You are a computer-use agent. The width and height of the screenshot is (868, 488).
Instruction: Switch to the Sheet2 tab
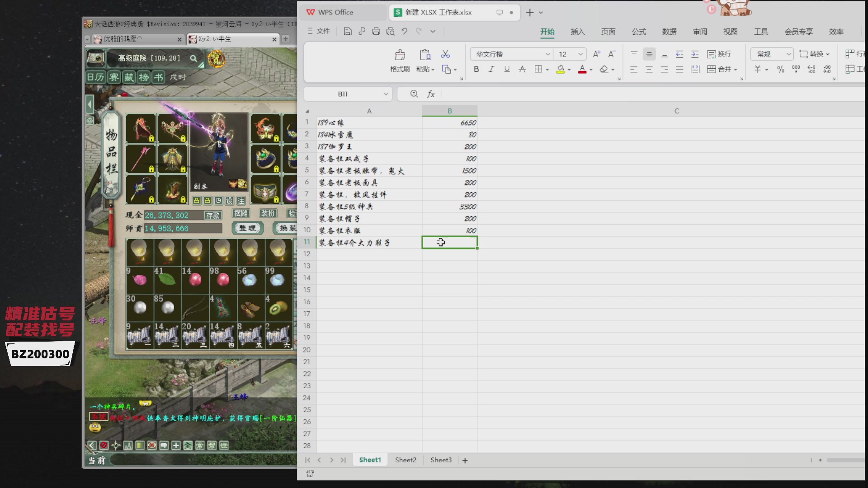point(406,460)
